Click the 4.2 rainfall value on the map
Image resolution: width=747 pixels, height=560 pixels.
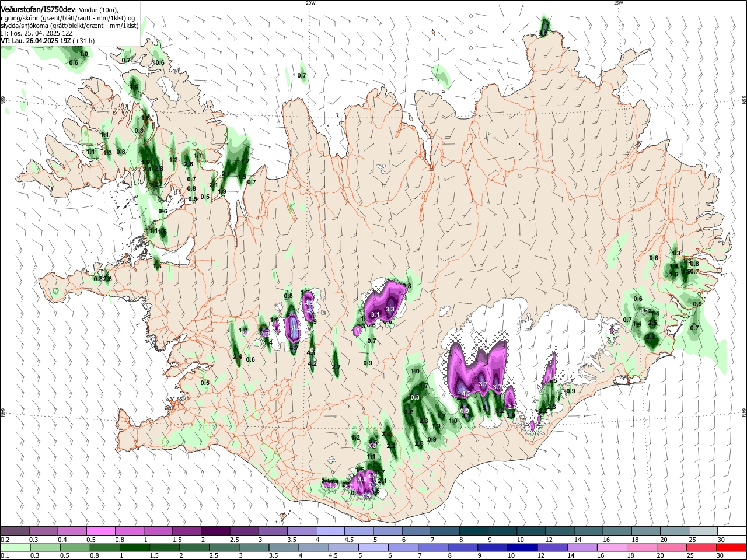pyautogui.click(x=312, y=363)
